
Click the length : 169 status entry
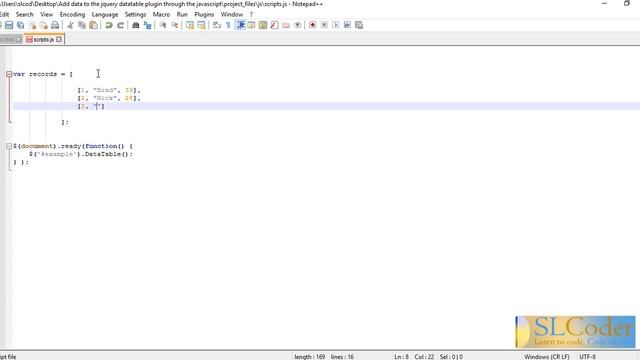point(310,357)
